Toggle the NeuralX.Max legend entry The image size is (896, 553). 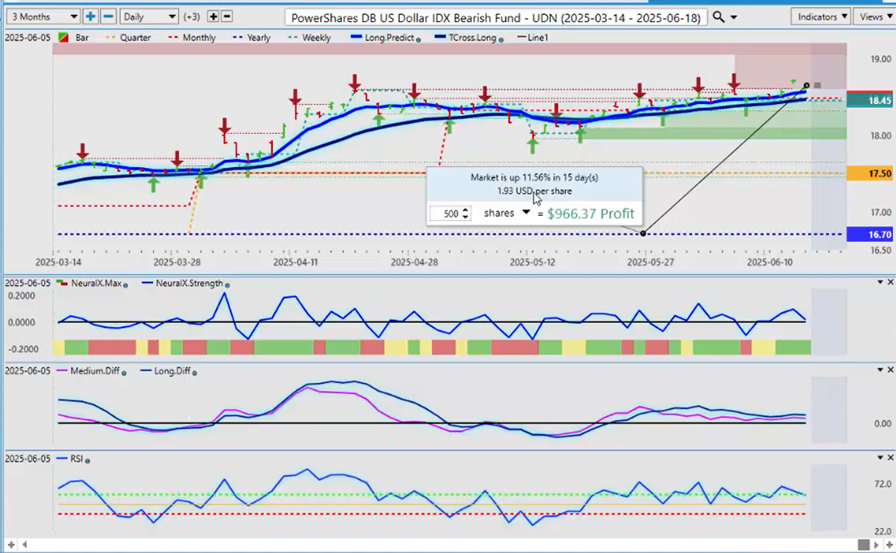(x=90, y=283)
